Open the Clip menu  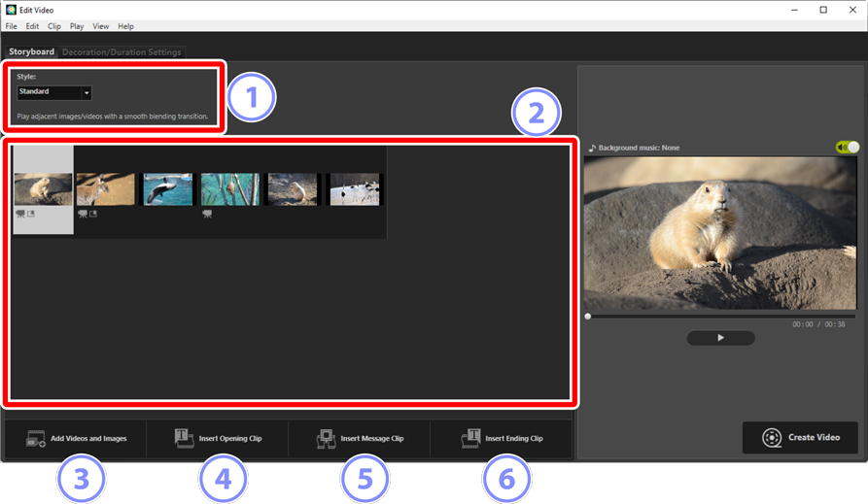[54, 26]
